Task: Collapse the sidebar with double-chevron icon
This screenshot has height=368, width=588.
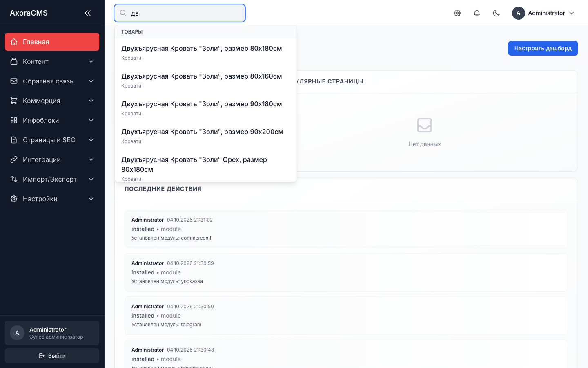Action: (x=88, y=13)
